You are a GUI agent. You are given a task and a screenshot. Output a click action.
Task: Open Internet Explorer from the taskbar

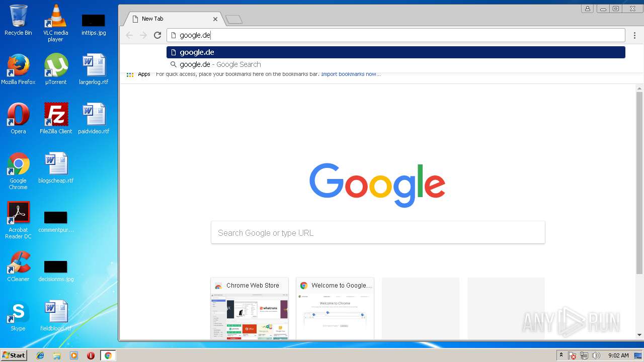pyautogui.click(x=40, y=355)
